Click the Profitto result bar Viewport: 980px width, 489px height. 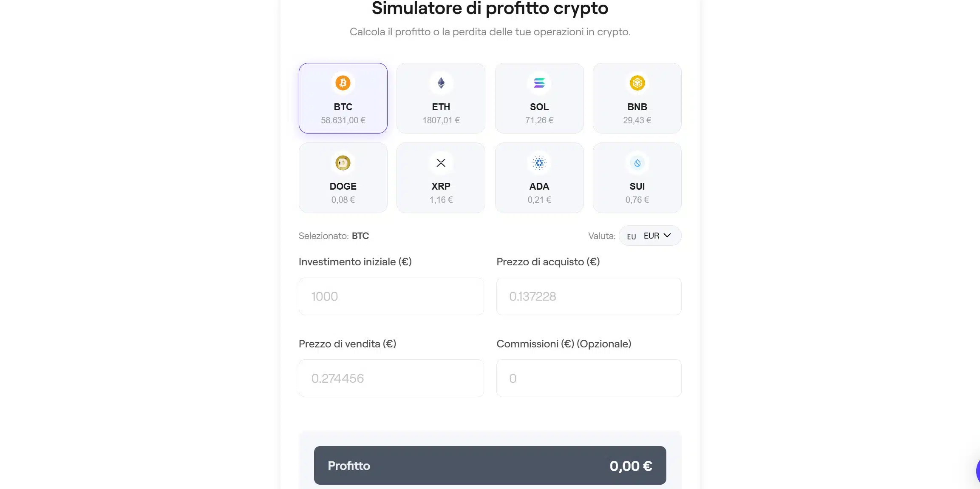click(x=490, y=465)
